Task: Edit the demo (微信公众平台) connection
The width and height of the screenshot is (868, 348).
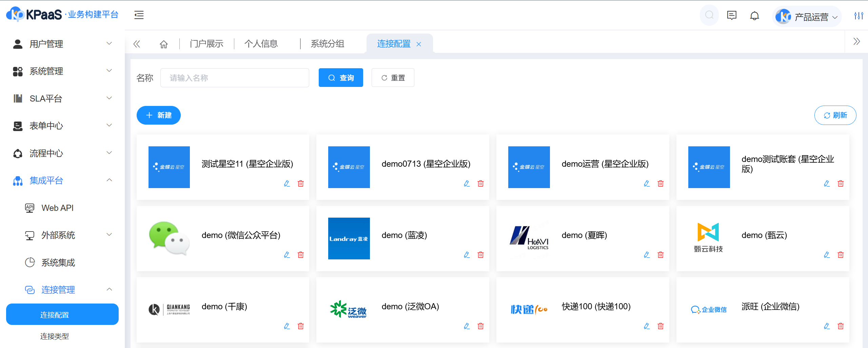Action: 287,255
